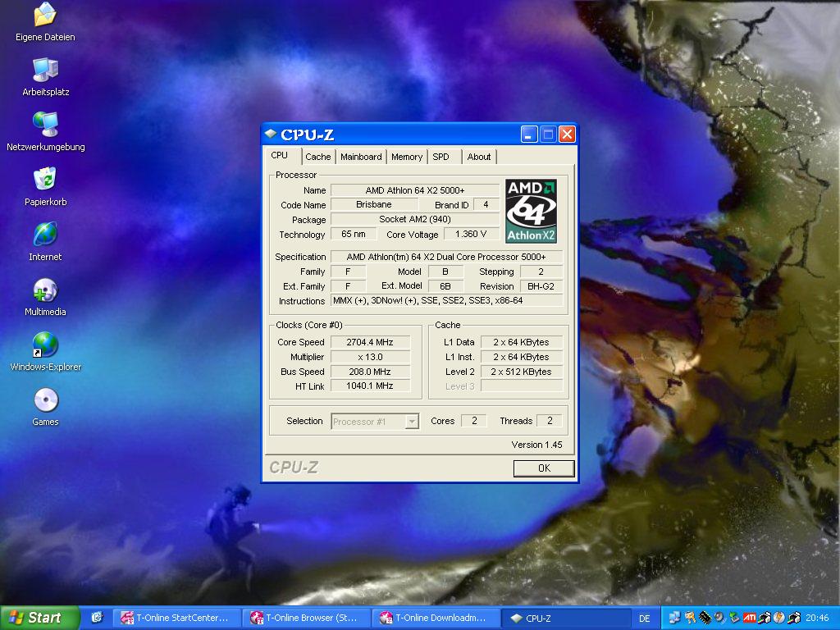The image size is (840, 630).
Task: Click the Level 2 value 2 x 512 KBytes
Action: [x=521, y=372]
